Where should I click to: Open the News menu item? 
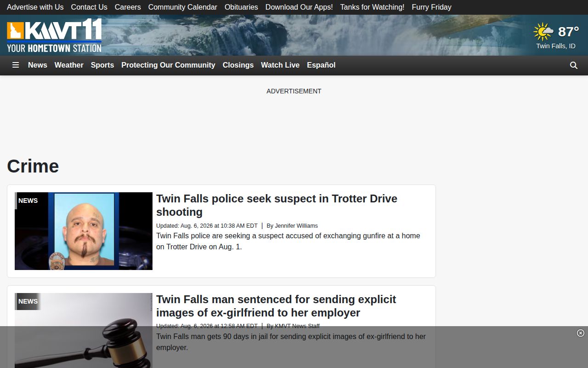[38, 65]
